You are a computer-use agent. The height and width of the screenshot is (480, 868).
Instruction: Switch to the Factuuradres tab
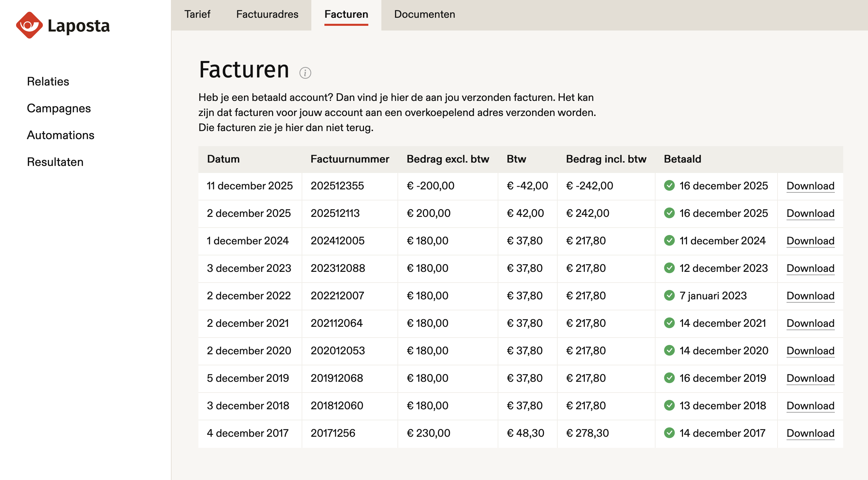[x=267, y=14]
